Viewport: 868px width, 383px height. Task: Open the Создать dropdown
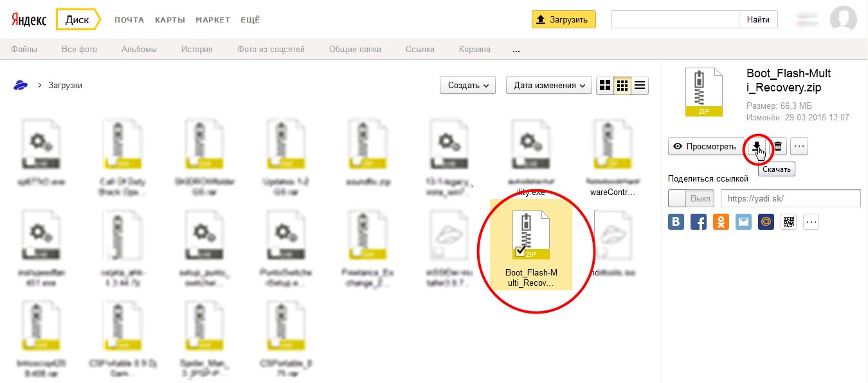[467, 85]
